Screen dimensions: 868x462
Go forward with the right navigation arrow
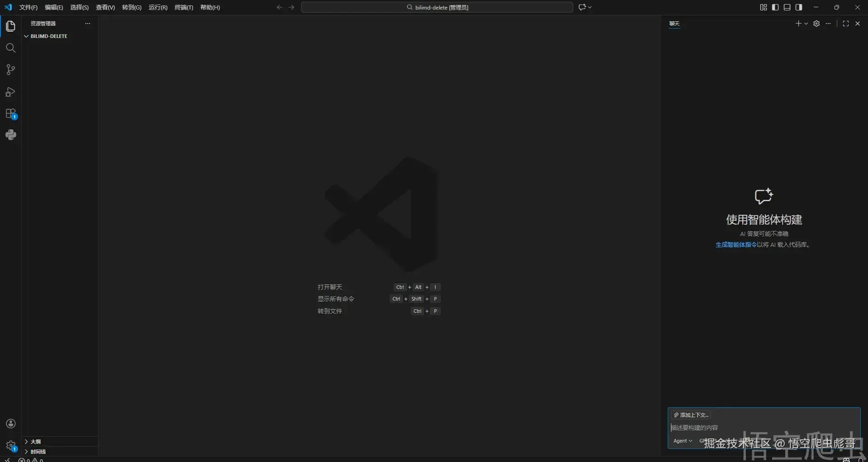point(292,7)
